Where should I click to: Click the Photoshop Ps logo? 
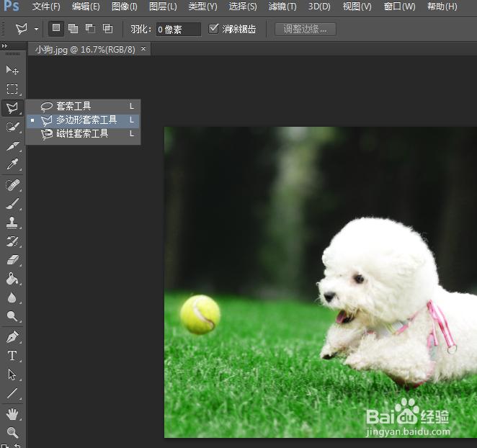[x=12, y=6]
